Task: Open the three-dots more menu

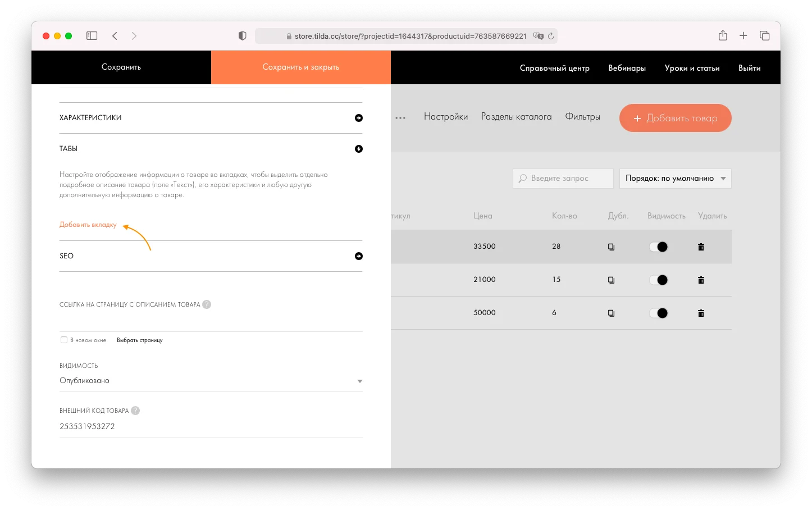Action: pyautogui.click(x=400, y=118)
